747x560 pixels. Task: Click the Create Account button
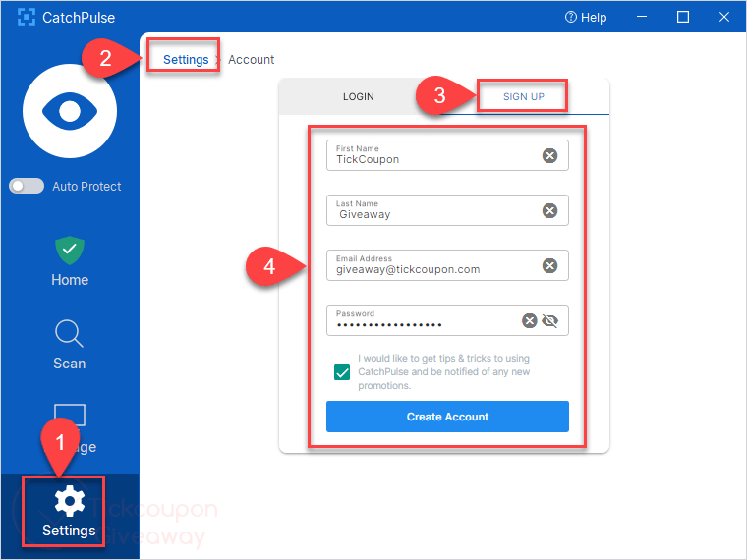click(447, 417)
